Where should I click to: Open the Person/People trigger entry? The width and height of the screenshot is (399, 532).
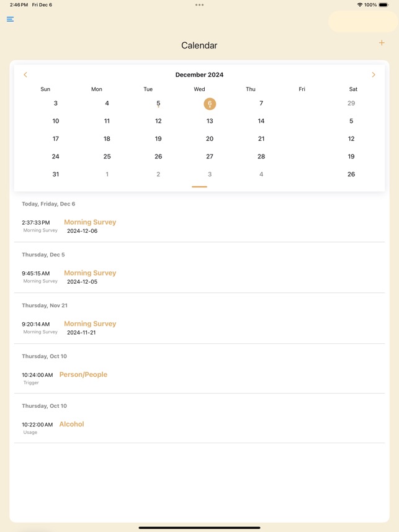point(83,374)
